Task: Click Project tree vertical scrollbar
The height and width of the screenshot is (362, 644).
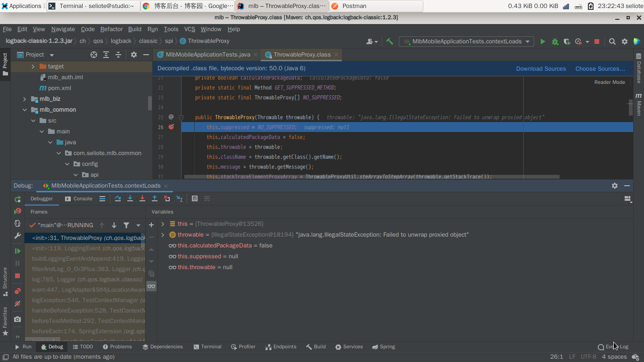Action: click(150, 103)
